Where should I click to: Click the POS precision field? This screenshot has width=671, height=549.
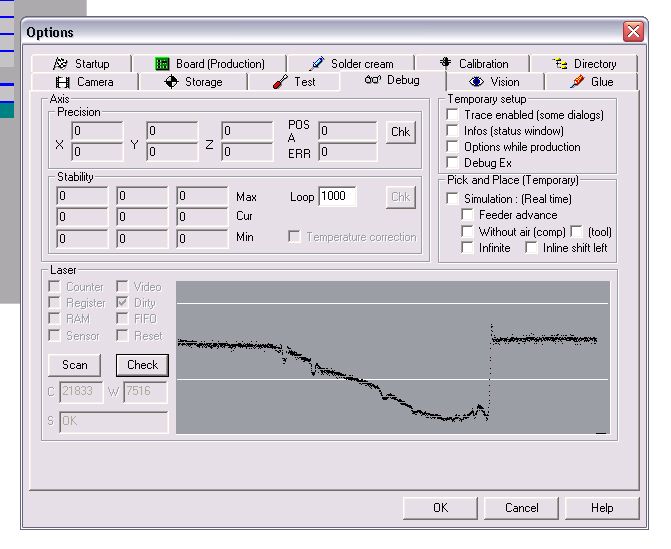(x=347, y=131)
